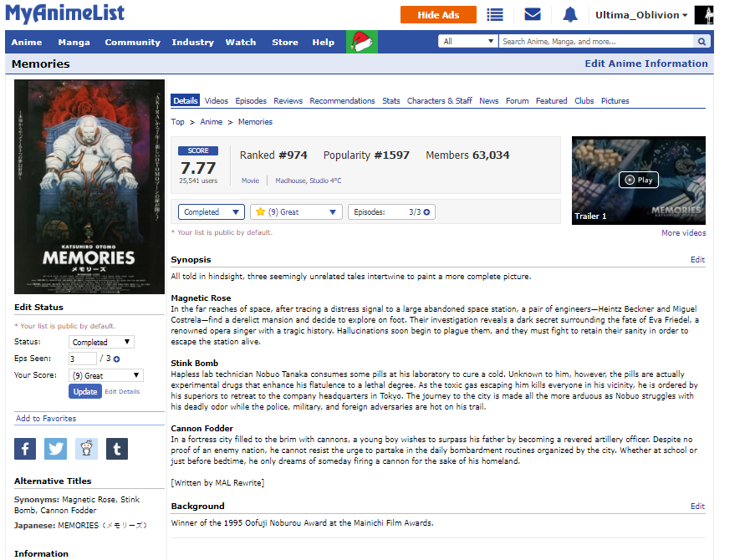This screenshot has width=750, height=560.
Task: Click Edit link next to Synopsis
Action: pyautogui.click(x=697, y=260)
